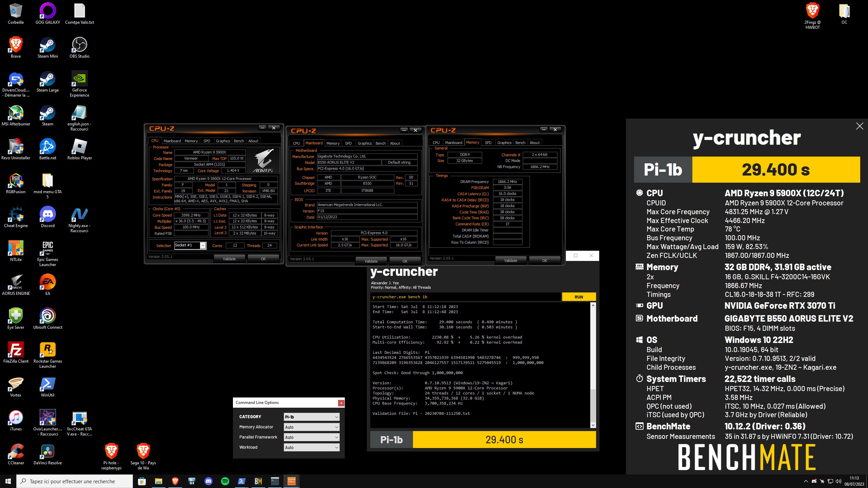Click Validate in the left CPU-Z window

coord(229,259)
